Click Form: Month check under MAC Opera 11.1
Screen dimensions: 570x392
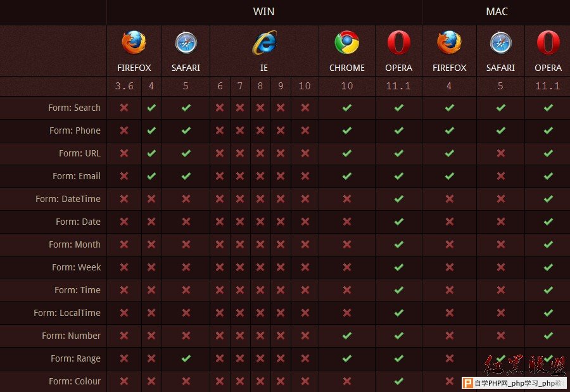(548, 244)
